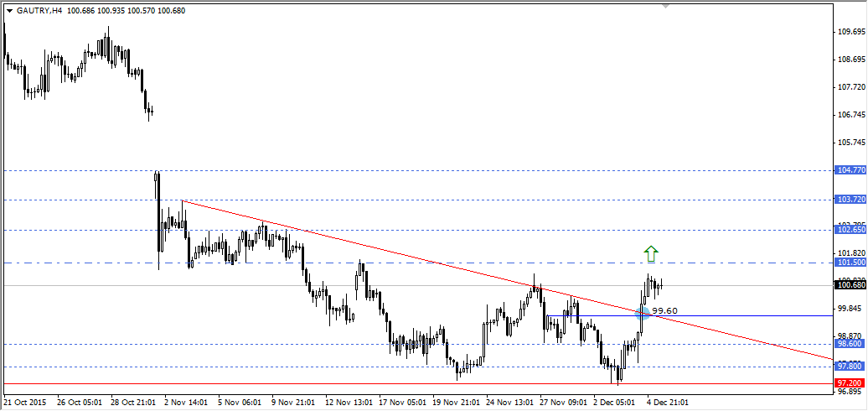The height and width of the screenshot is (411, 868).
Task: Select the 98.600 support level tag
Action: (x=850, y=344)
